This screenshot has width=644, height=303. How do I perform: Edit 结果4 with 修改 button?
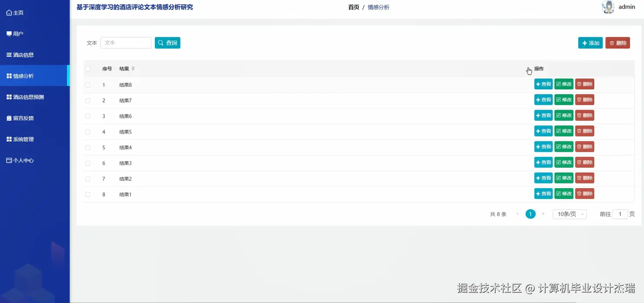[x=564, y=147]
